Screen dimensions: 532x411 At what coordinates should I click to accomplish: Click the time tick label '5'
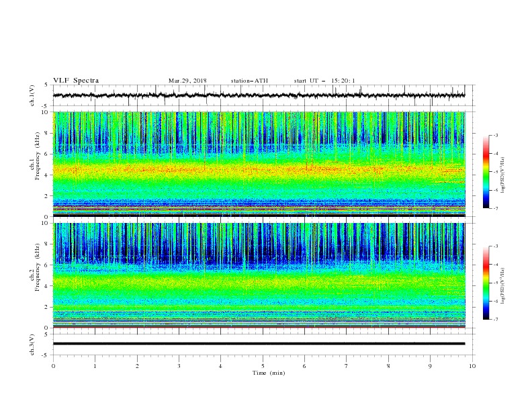[x=263, y=366]
